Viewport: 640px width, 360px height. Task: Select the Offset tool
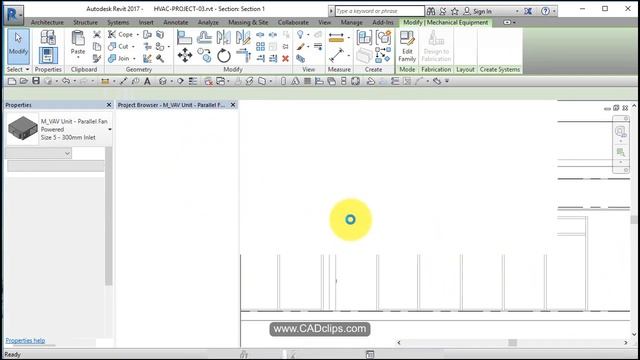point(204,38)
